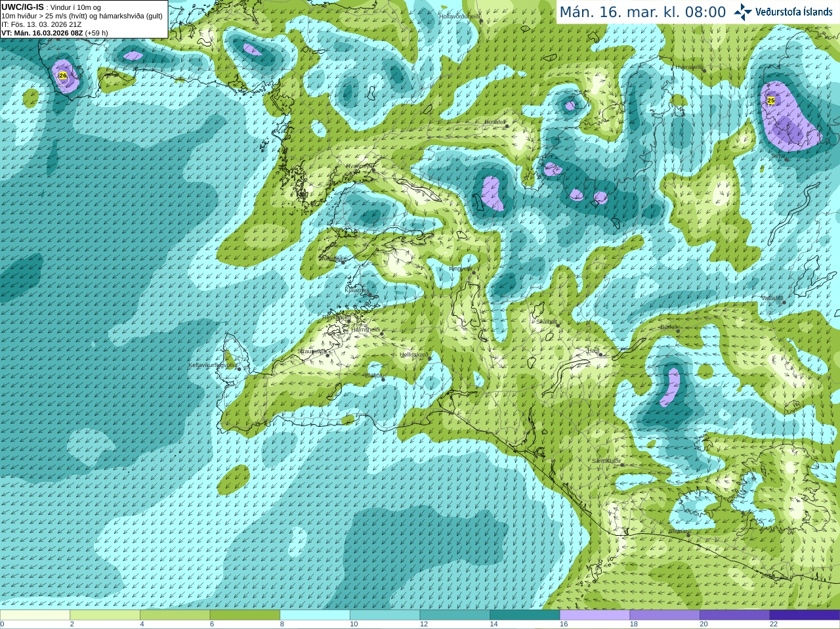Click the Straumsvík station marker

[327, 355]
